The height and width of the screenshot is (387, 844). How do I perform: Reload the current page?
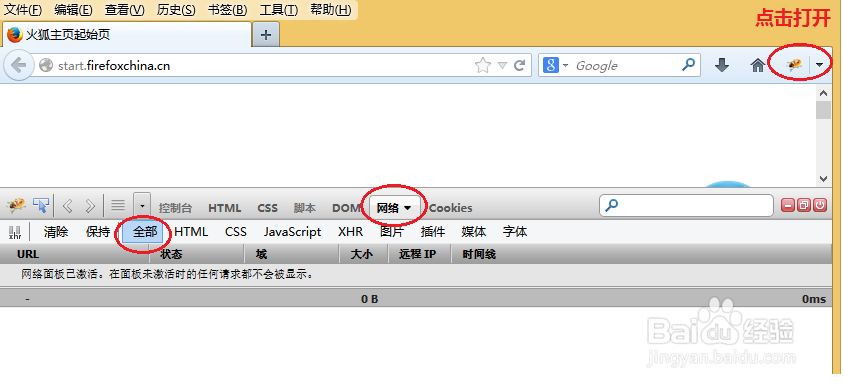click(519, 66)
